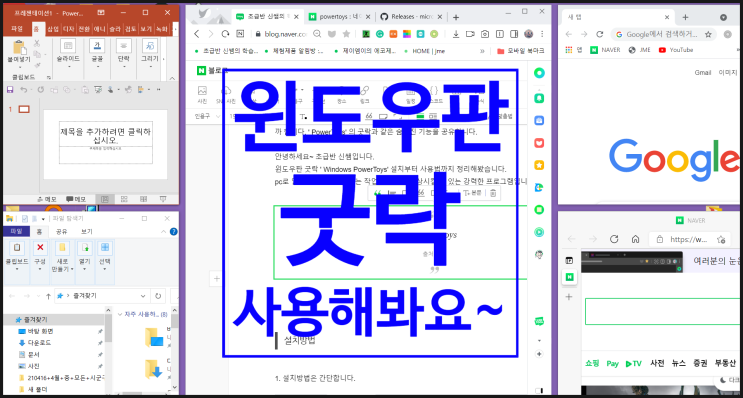This screenshot has height=398, width=743.
Task: Open a new tab in the blog browser window
Action: [456, 18]
